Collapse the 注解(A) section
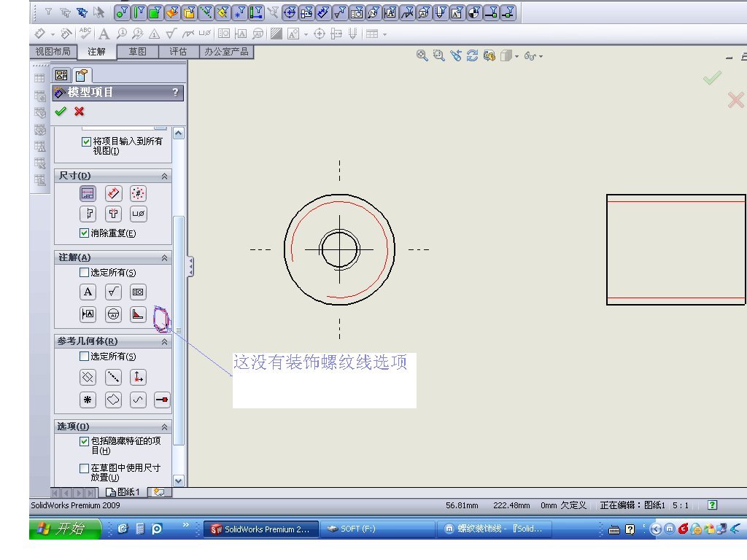The width and height of the screenshot is (747, 560). [x=164, y=257]
